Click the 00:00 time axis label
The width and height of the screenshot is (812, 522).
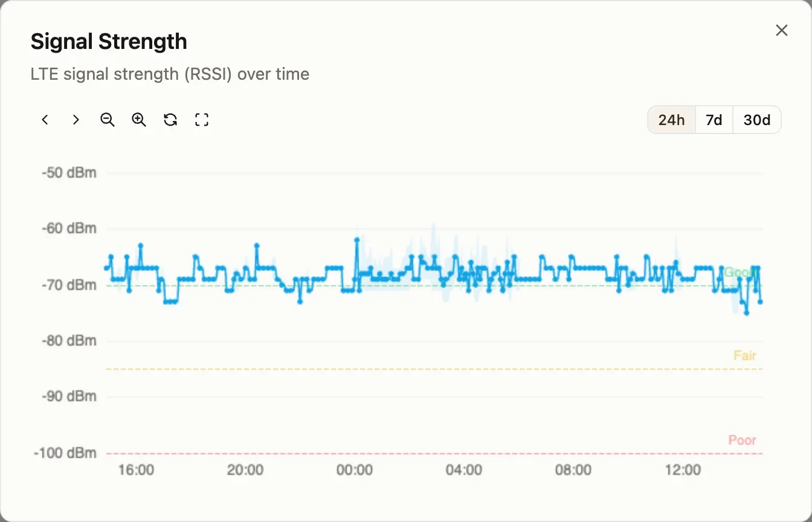click(x=355, y=469)
